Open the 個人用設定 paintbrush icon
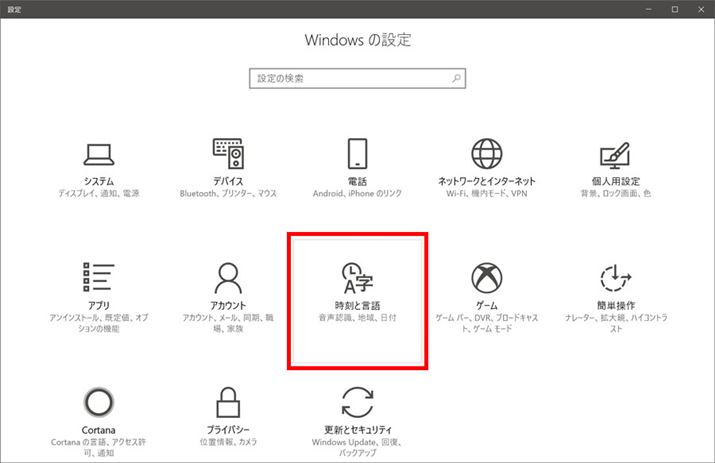This screenshot has width=715, height=463. coord(615,155)
